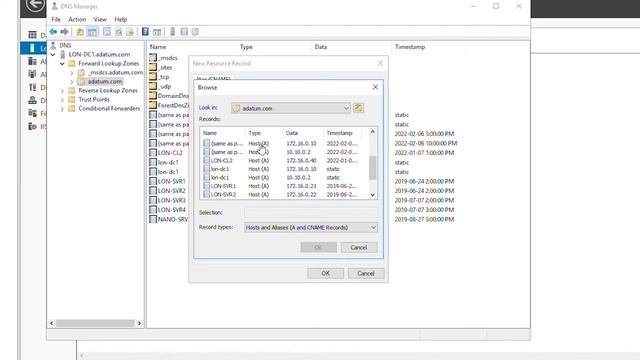Toggle the Show/Hide Console Tree toolbar icon
This screenshot has width=640, height=360.
92,32
